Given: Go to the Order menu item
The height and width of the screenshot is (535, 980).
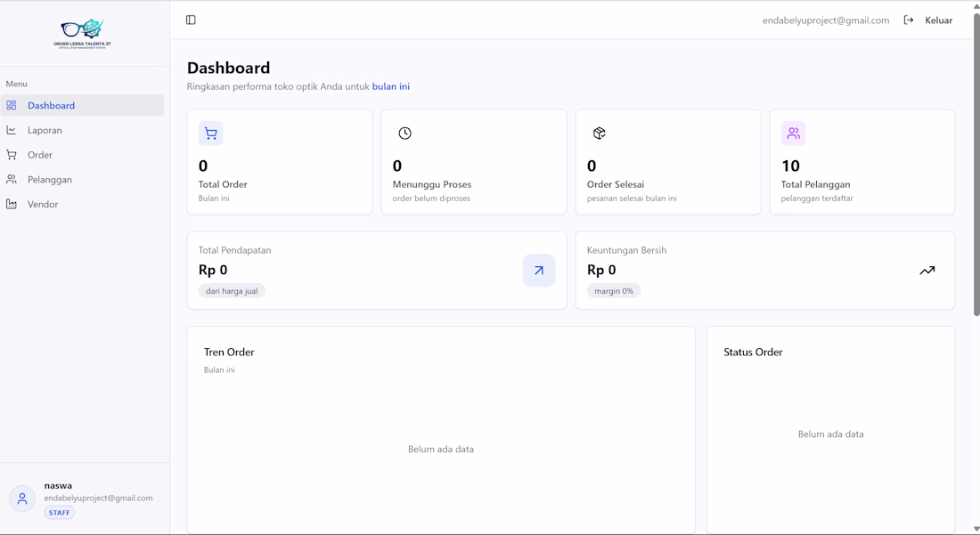Looking at the screenshot, I should pyautogui.click(x=82, y=154).
